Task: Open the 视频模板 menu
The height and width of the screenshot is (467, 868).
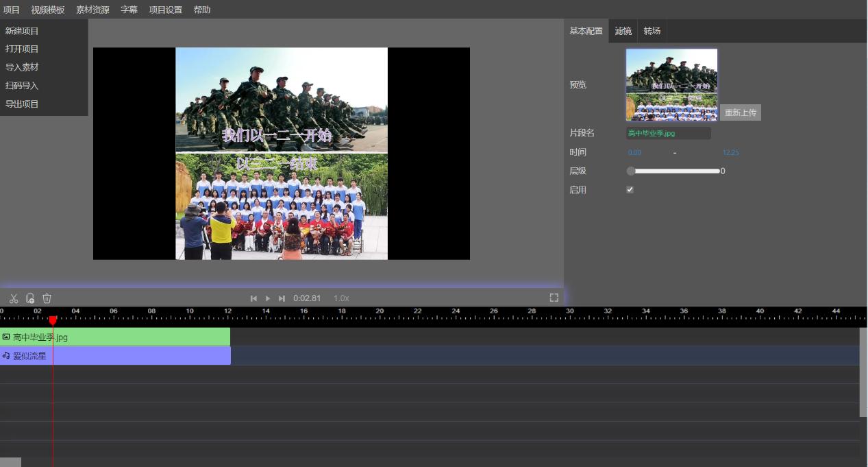Action: point(48,10)
